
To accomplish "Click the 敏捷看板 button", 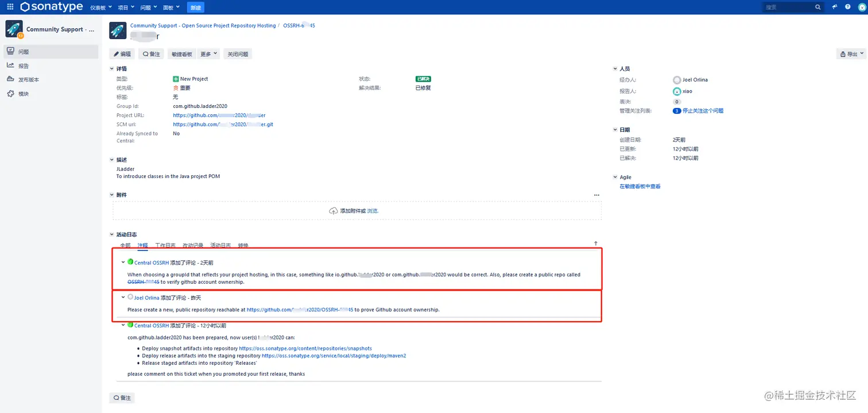I will click(x=181, y=54).
